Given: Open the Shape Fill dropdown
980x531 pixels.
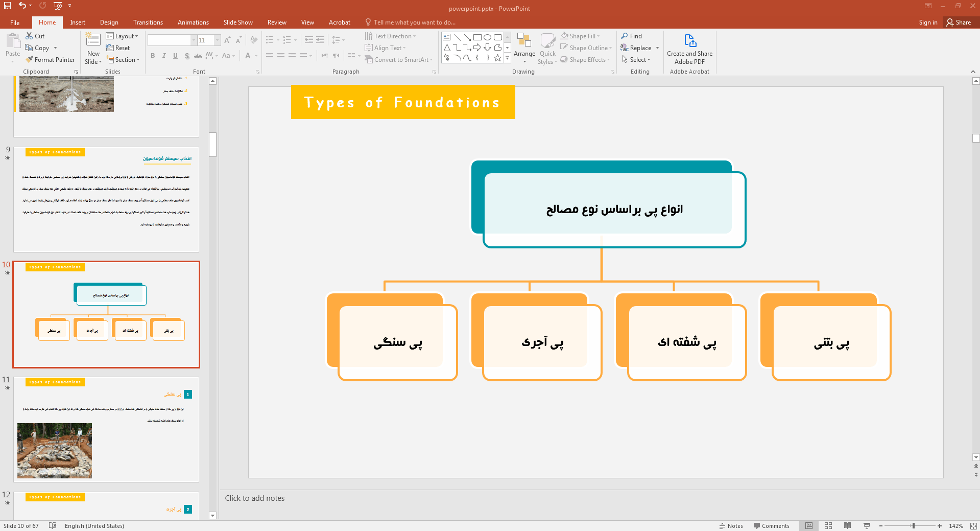Looking at the screenshot, I should point(580,36).
